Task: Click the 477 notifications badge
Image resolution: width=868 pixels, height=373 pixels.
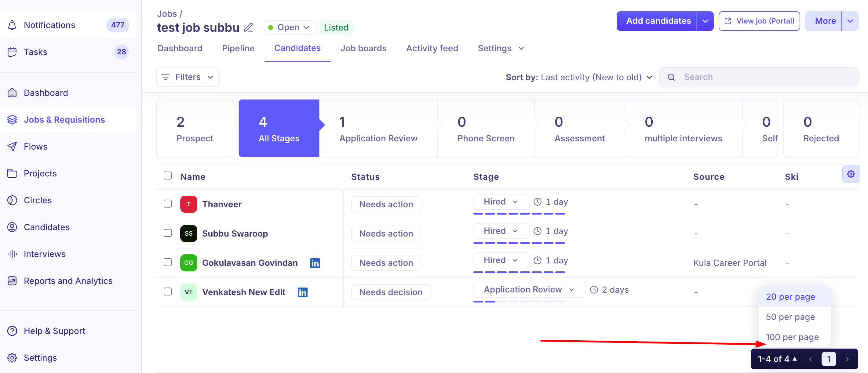Action: click(118, 25)
